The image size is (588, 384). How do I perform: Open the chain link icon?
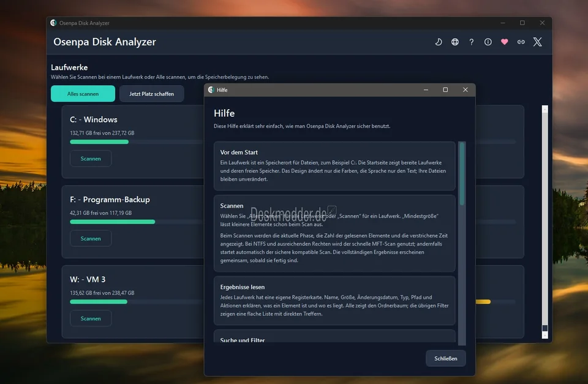(x=521, y=42)
